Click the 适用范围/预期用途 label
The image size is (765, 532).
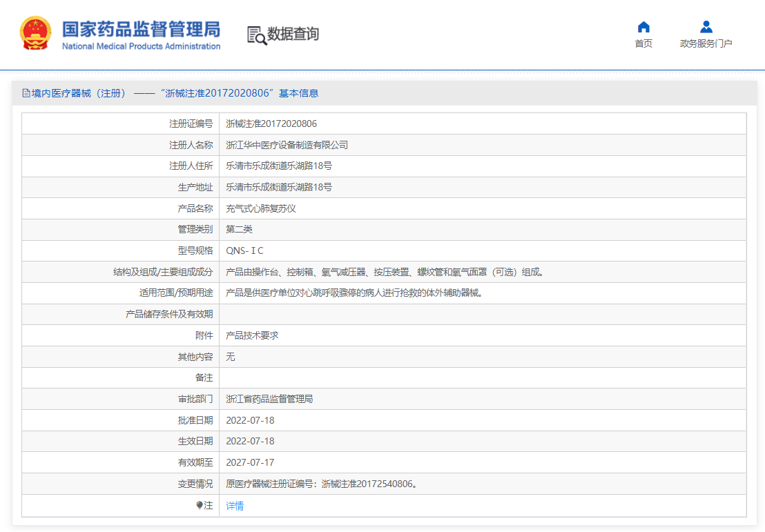(x=176, y=293)
